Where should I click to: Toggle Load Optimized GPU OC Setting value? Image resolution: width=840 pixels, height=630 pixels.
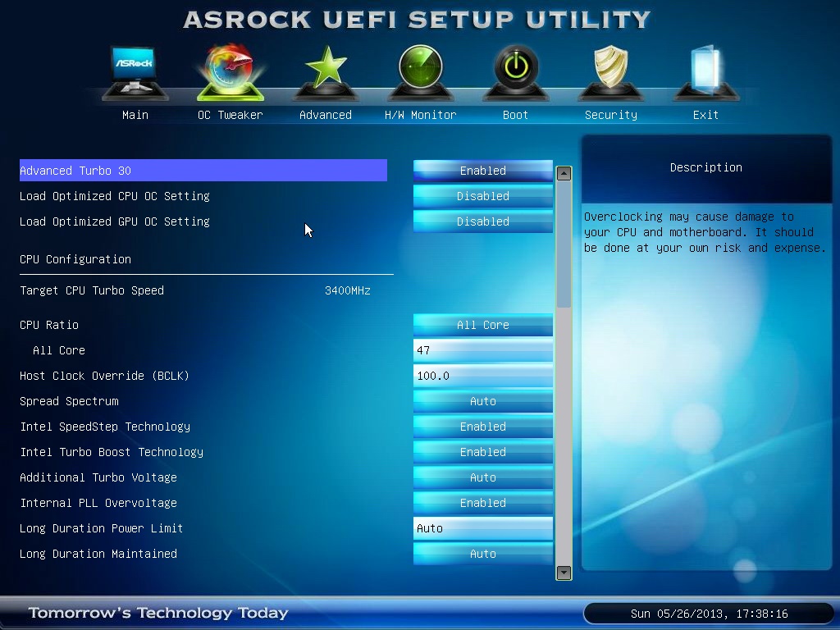coord(482,221)
